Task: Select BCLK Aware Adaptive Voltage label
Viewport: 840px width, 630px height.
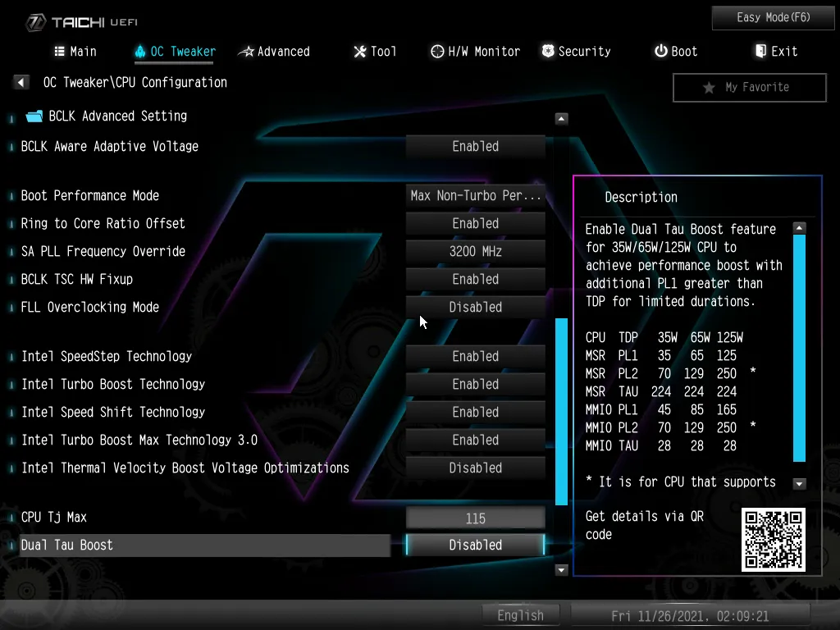Action: [109, 146]
